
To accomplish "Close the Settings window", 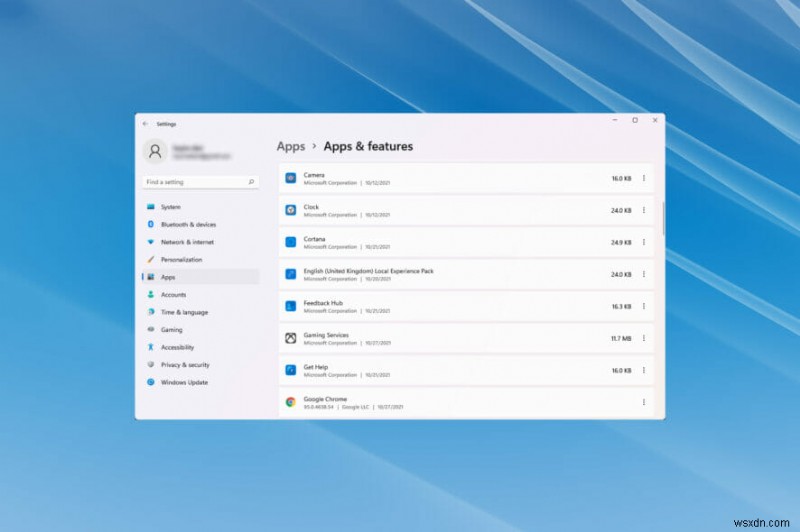I will point(655,120).
